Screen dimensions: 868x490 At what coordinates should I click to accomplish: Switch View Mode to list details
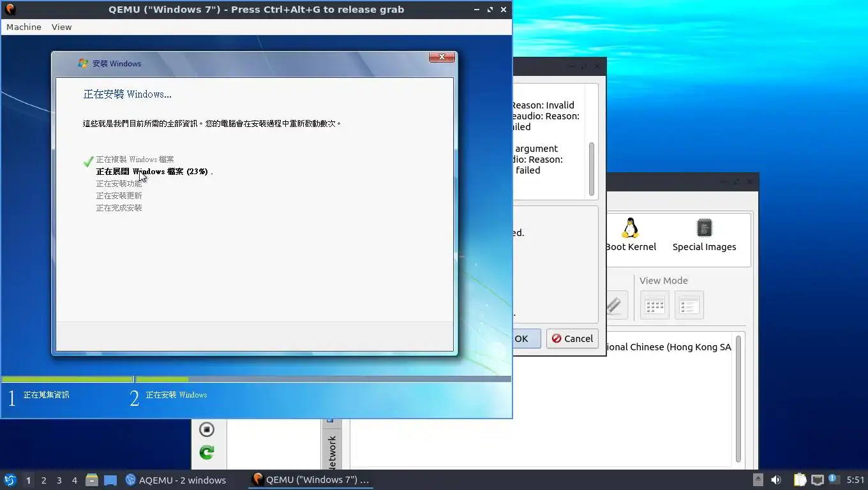(x=689, y=305)
